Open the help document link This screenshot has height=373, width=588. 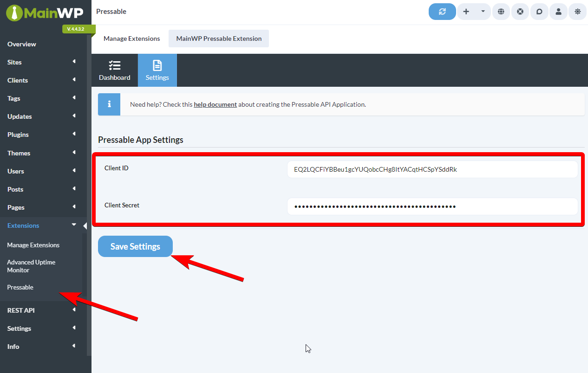[215, 104]
